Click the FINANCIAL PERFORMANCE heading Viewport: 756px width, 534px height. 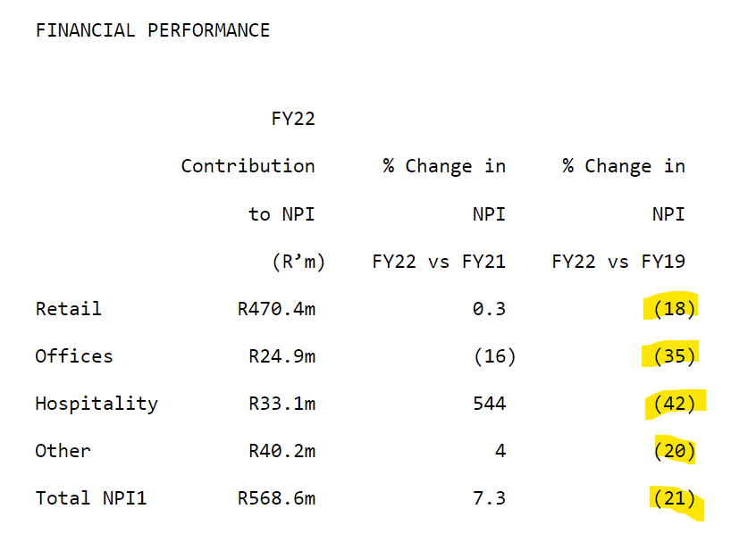point(153,30)
